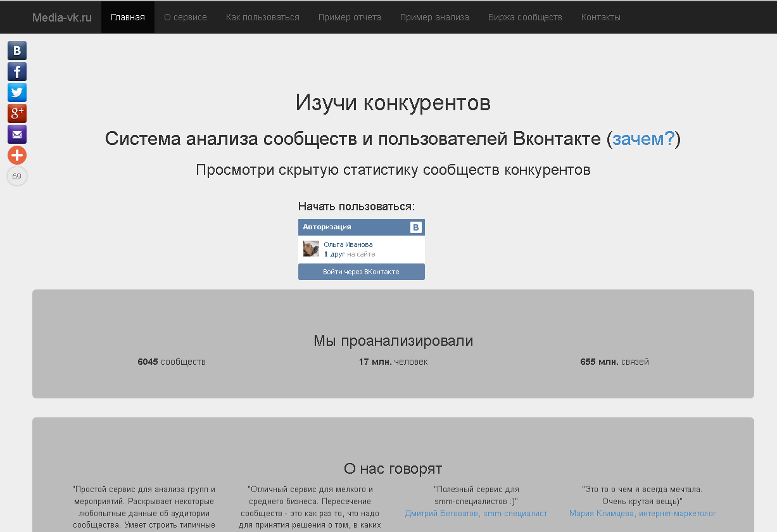This screenshot has height=532, width=777.
Task: Navigate to Биржа сообществ
Action: click(x=526, y=17)
